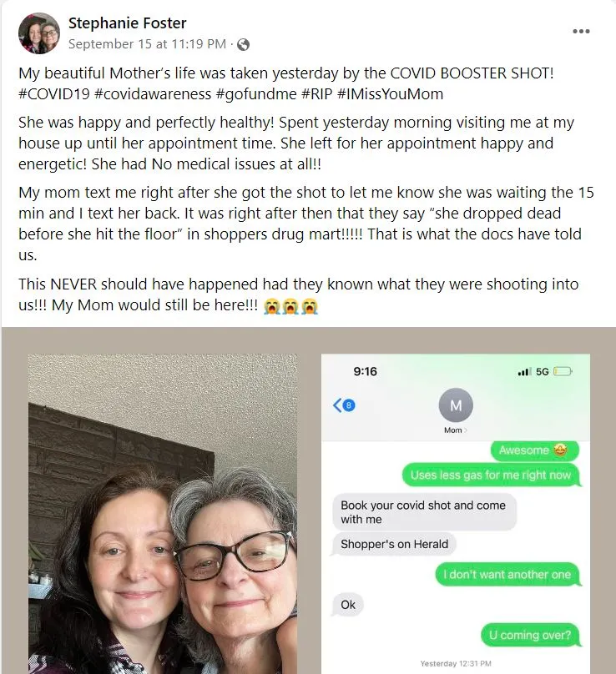The image size is (616, 674).
Task: Click the public globe audience icon
Action: pos(243,44)
